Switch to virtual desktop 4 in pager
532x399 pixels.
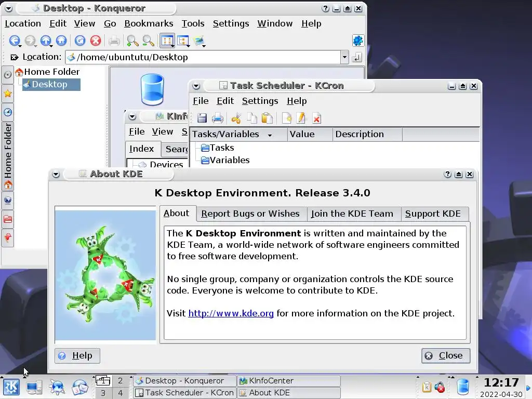point(120,393)
